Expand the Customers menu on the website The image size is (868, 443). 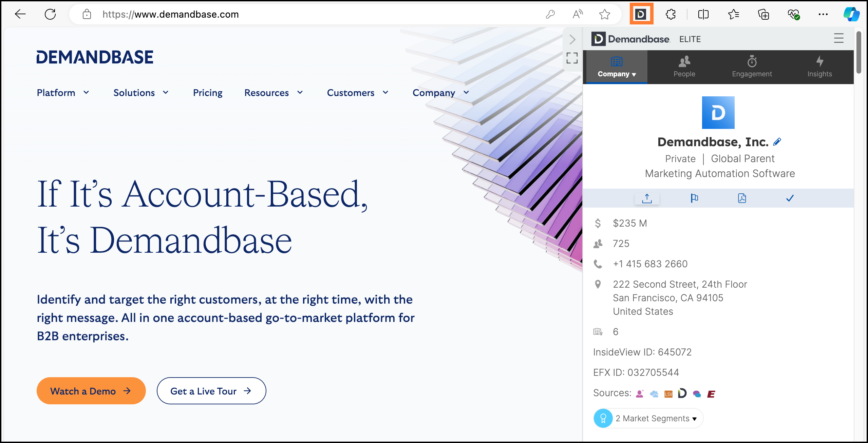point(358,93)
